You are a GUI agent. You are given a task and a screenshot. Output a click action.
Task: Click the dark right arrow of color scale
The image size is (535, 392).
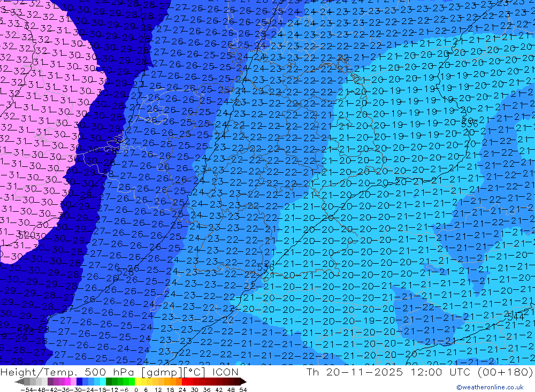click(x=243, y=382)
